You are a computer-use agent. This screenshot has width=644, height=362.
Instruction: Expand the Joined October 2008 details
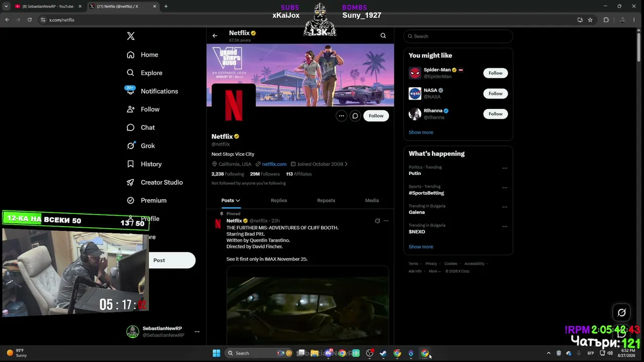coord(319,164)
